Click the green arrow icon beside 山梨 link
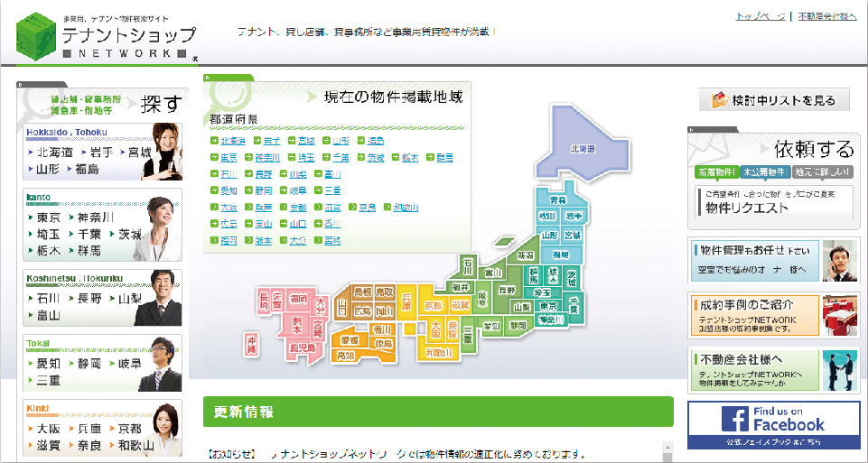This screenshot has height=463, width=868. tap(284, 174)
